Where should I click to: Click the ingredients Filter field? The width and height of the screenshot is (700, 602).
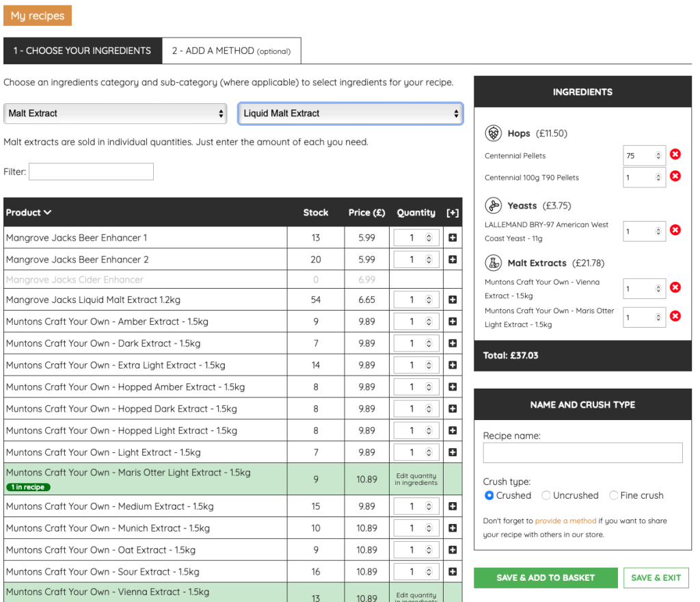[x=91, y=172]
